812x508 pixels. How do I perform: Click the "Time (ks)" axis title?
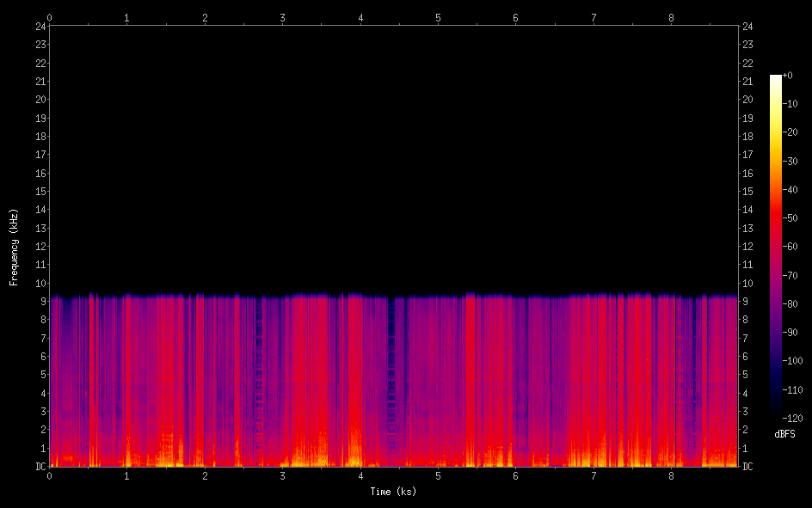tap(393, 492)
